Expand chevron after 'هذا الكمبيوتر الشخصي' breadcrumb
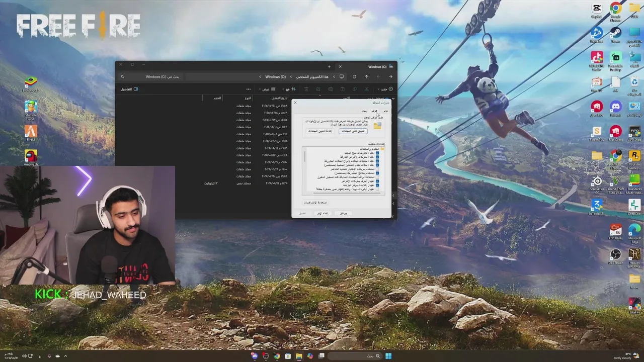Image resolution: width=644 pixels, height=362 pixels. click(x=291, y=76)
